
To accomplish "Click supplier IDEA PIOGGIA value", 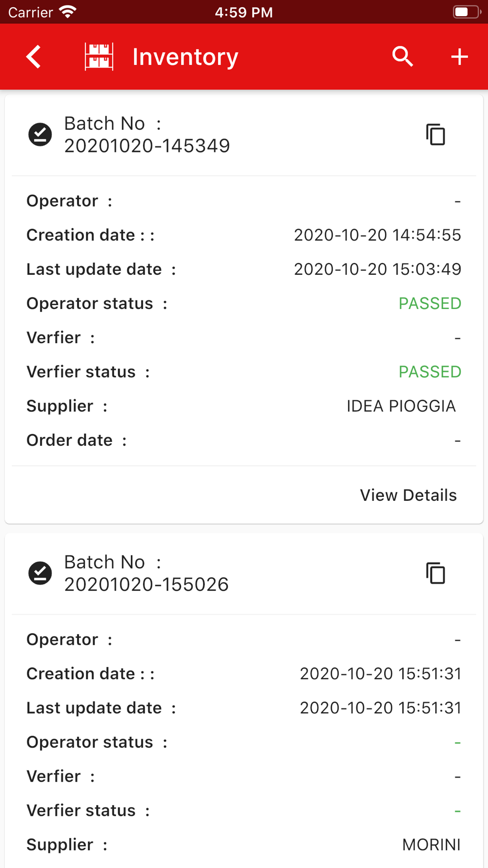I will pos(401,406).
